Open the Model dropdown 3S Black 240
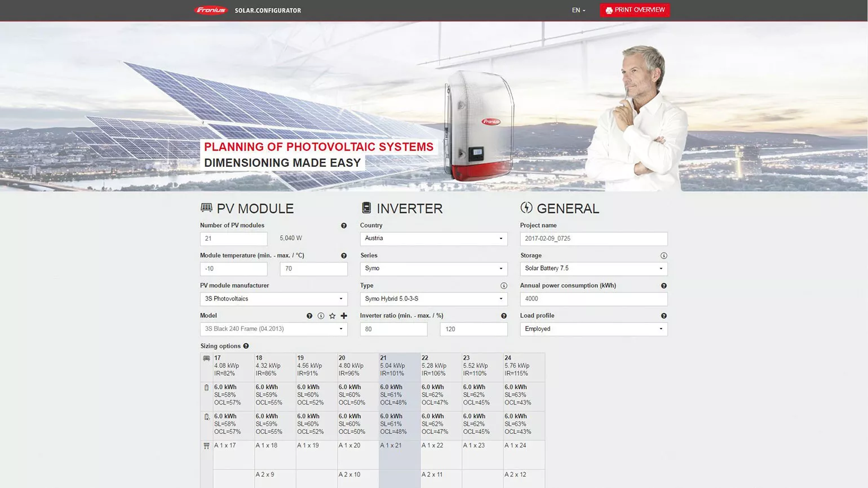Image resolution: width=868 pixels, height=488 pixels. point(274,329)
